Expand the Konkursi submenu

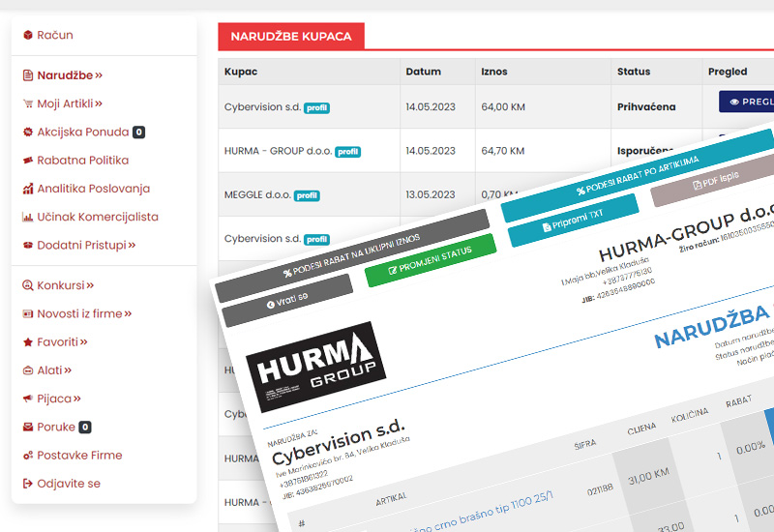(x=65, y=285)
